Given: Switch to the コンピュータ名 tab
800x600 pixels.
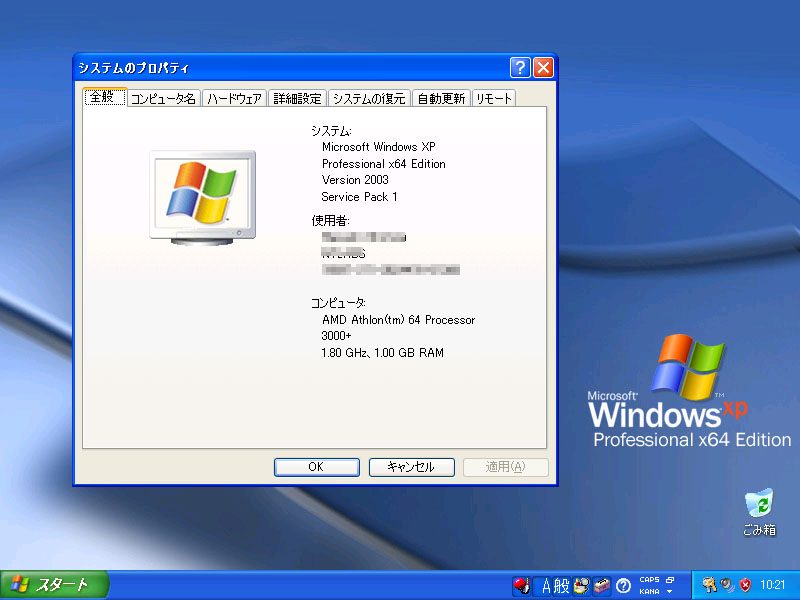Looking at the screenshot, I should 163,98.
